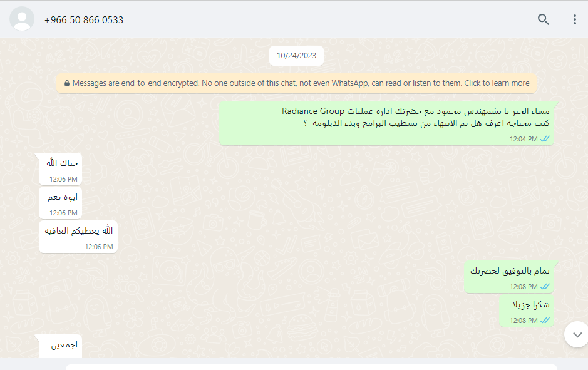Click the الله يعطيكم العافيه message

pos(78,237)
